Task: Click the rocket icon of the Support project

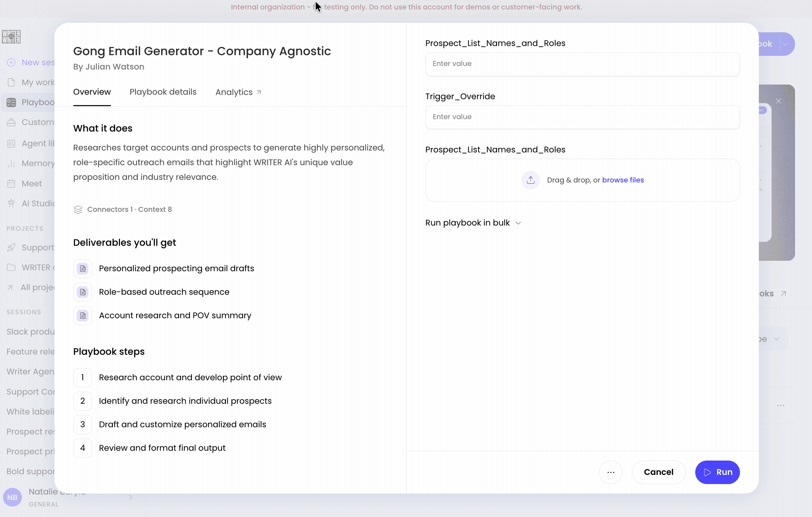Action: click(x=11, y=247)
